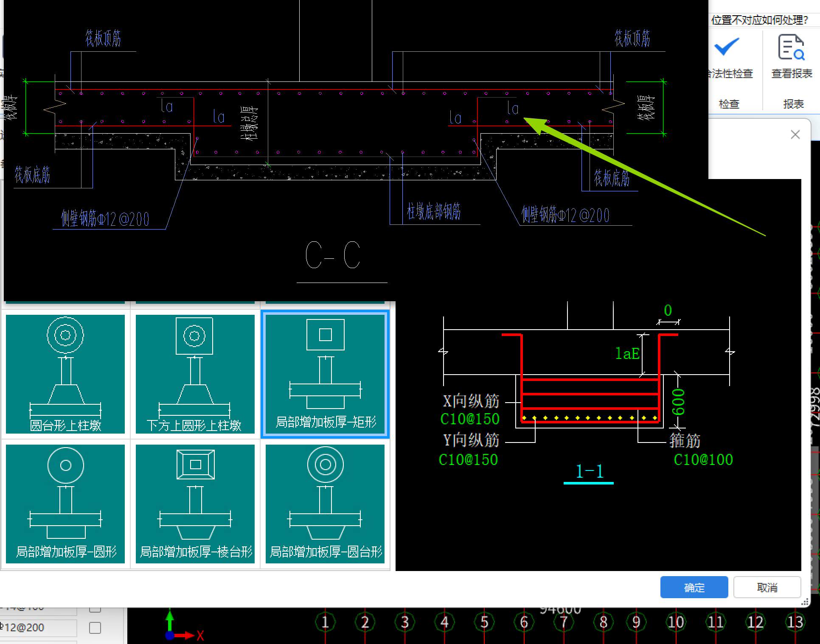
Task: Click 确定 to confirm selection
Action: 694,588
